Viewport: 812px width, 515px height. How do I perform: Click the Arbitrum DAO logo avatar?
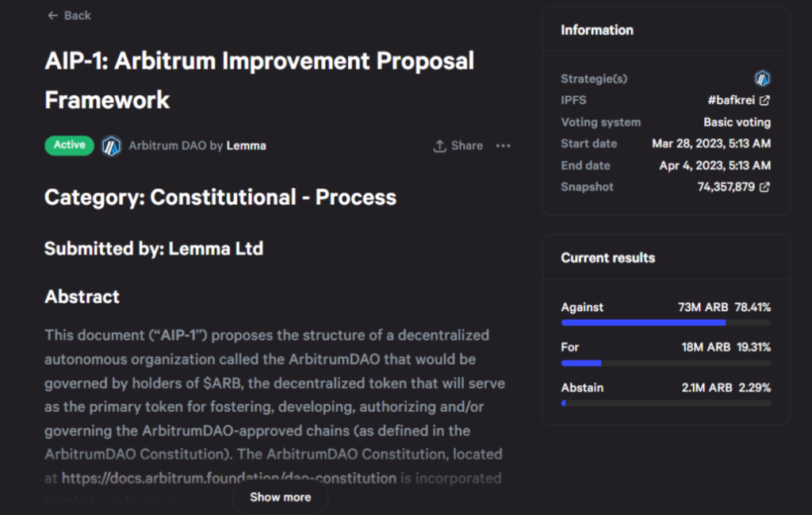[x=111, y=146]
